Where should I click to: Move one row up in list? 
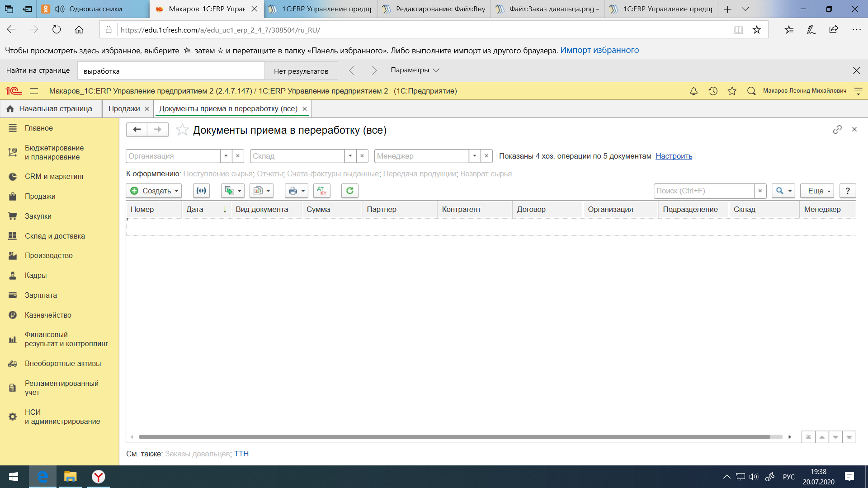click(822, 437)
